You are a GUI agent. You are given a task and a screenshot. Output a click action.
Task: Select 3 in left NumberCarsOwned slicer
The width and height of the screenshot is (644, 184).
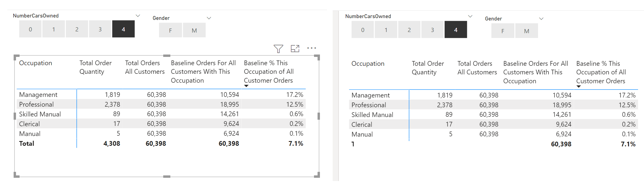click(100, 29)
